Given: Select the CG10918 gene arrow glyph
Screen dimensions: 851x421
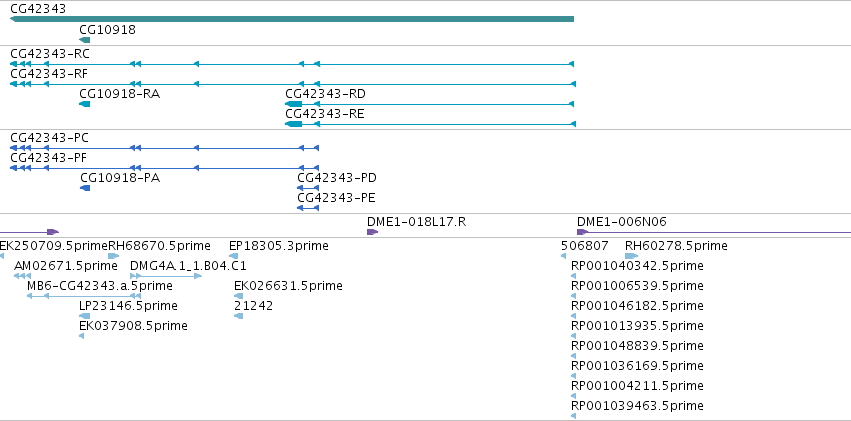Looking at the screenshot, I should [x=85, y=40].
